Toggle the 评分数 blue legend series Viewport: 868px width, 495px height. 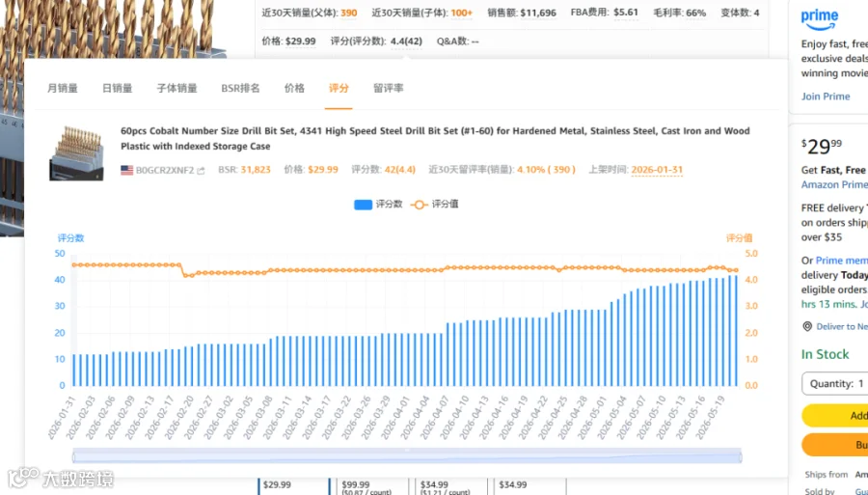[x=378, y=205]
